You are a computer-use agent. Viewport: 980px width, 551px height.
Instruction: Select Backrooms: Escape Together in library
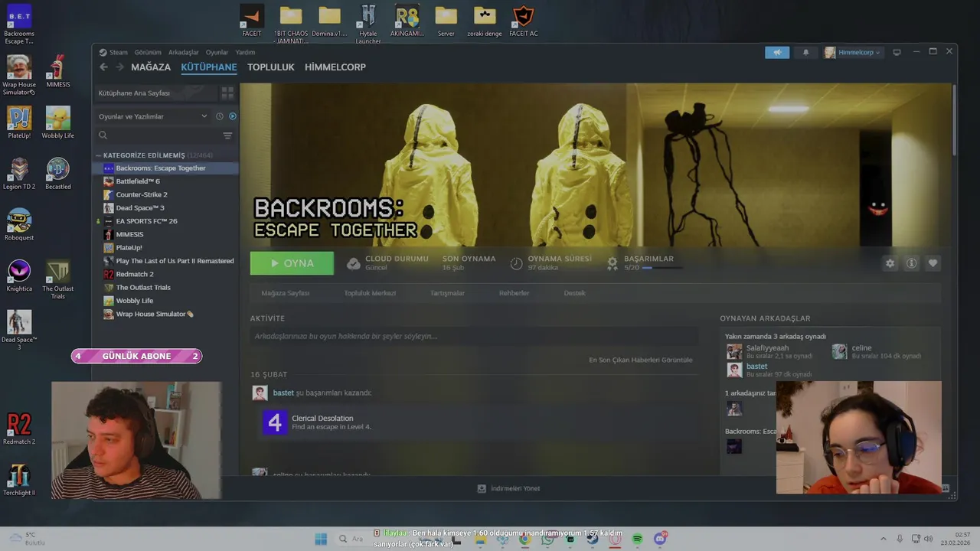[x=166, y=168]
